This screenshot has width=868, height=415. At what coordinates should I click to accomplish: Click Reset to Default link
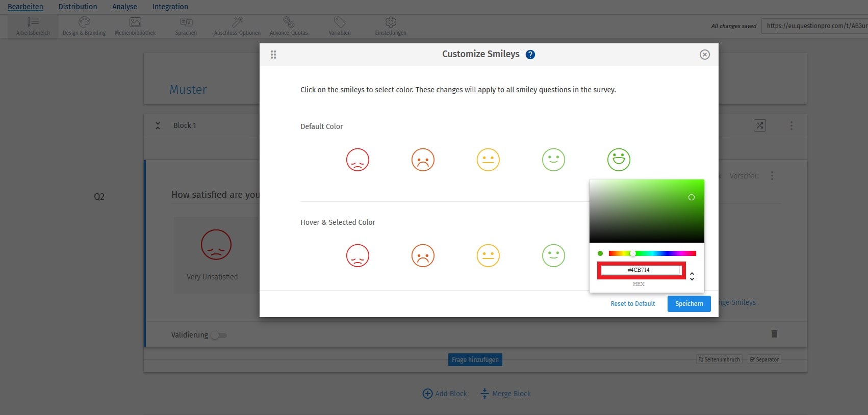[633, 303]
